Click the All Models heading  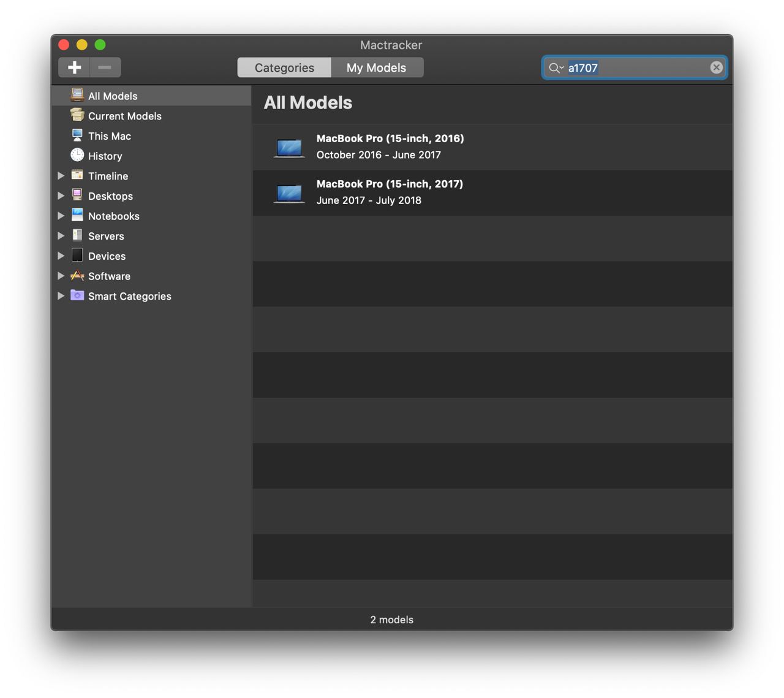coord(308,102)
